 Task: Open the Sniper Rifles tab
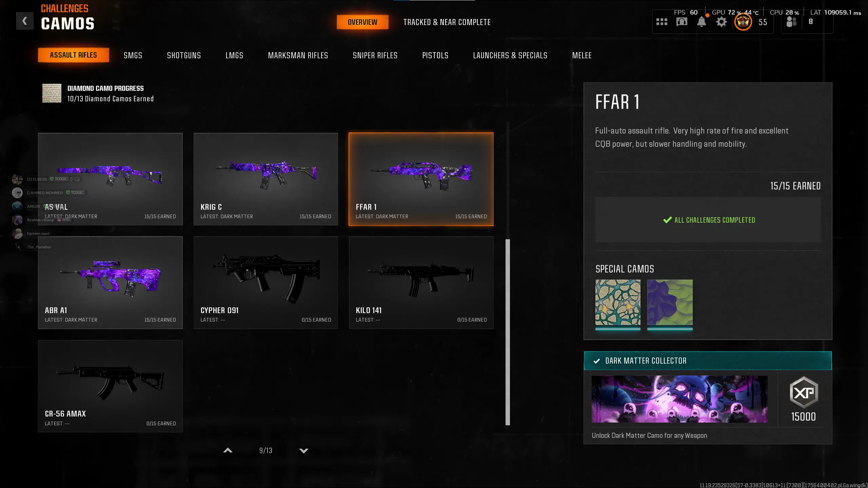pyautogui.click(x=375, y=55)
